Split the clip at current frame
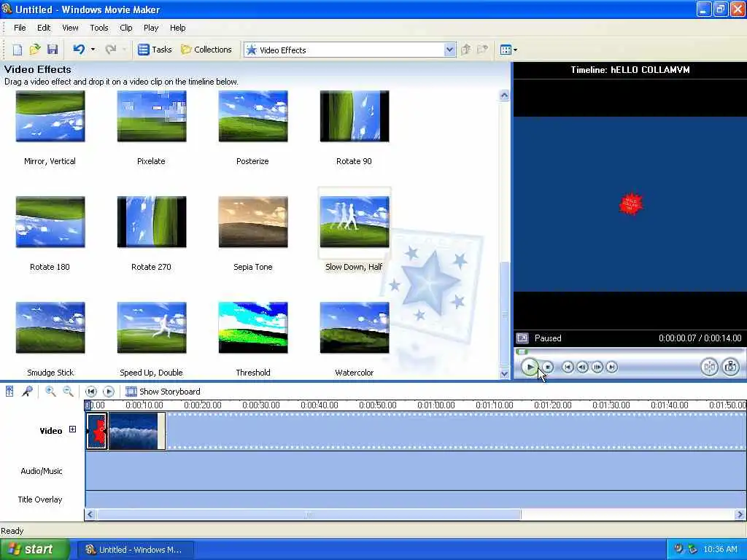Viewport: 747px width, 560px height. (x=709, y=367)
